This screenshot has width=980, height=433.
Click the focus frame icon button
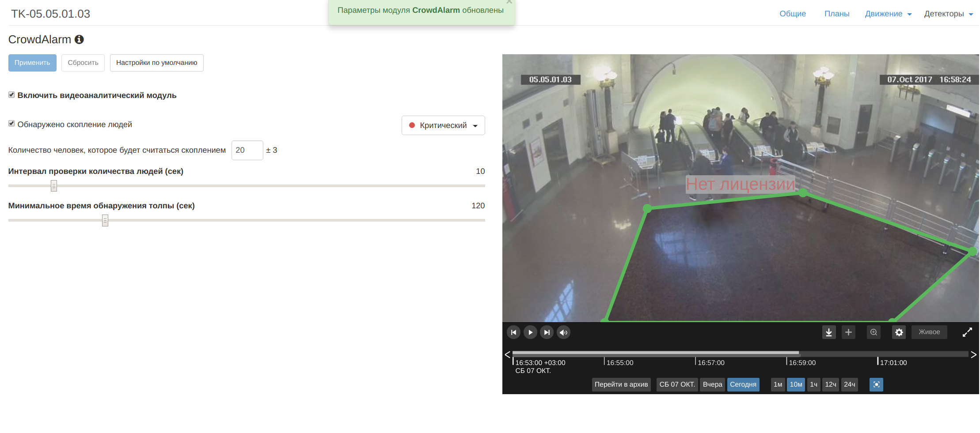876,384
